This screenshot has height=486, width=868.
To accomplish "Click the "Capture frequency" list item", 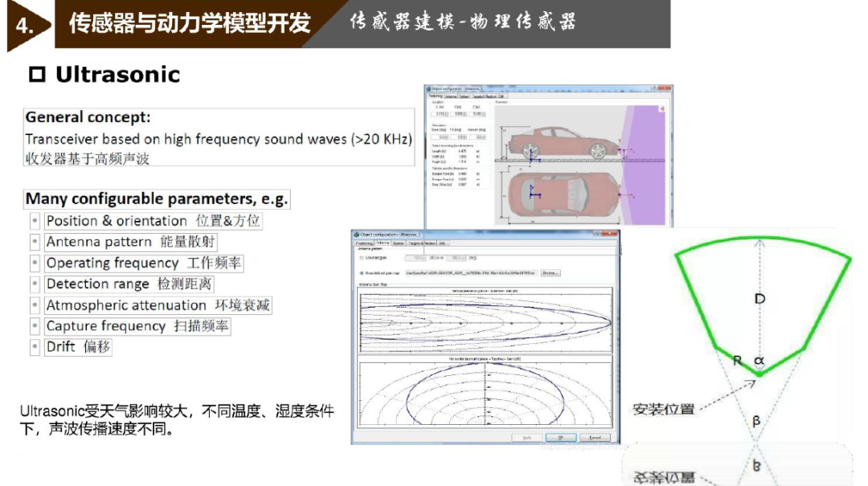I will (137, 326).
